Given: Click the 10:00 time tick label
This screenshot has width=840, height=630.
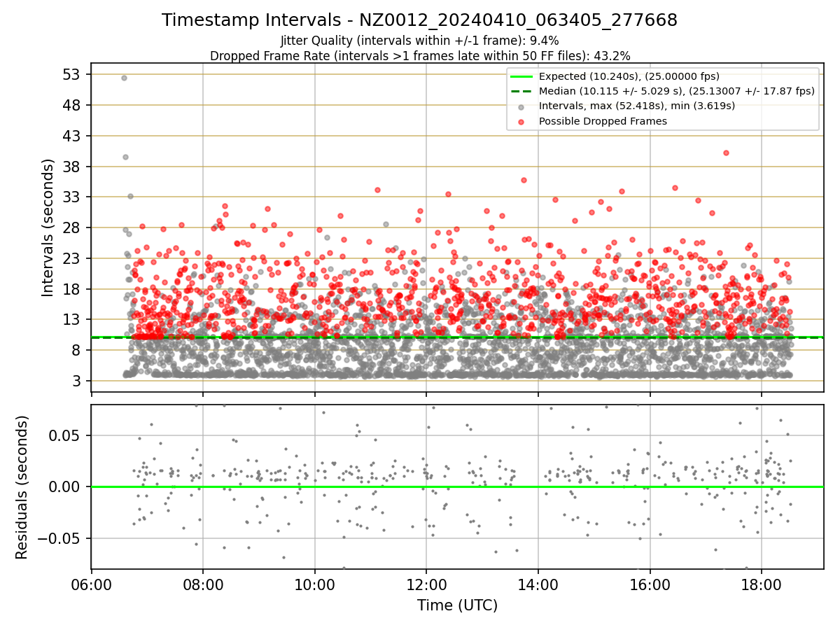Looking at the screenshot, I should 315,584.
